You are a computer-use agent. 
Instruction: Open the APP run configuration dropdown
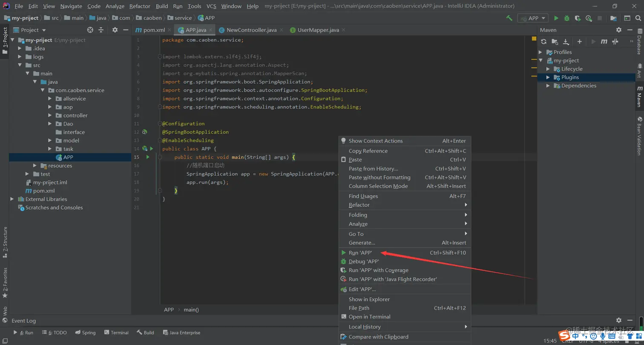pos(532,18)
